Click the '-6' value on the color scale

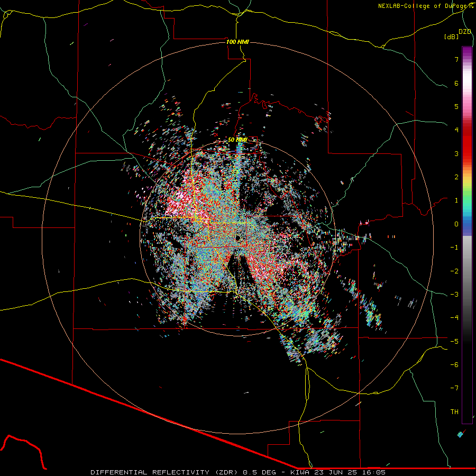pyautogui.click(x=454, y=365)
